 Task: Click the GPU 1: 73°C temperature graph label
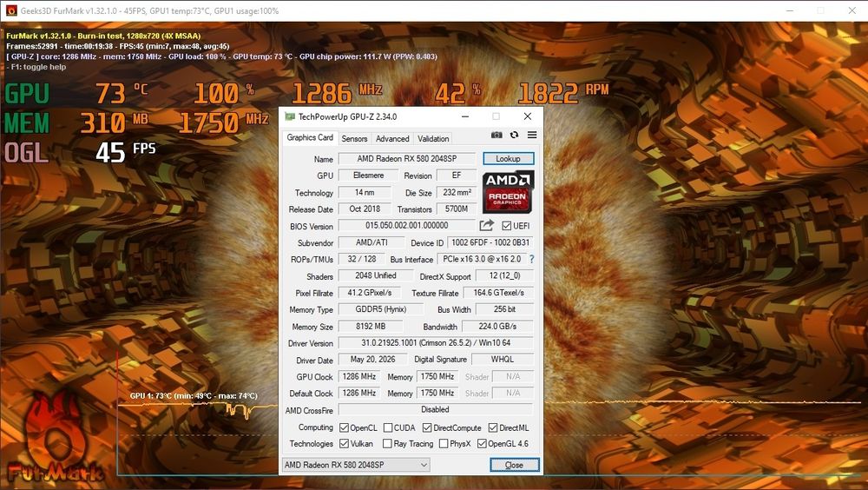[194, 396]
